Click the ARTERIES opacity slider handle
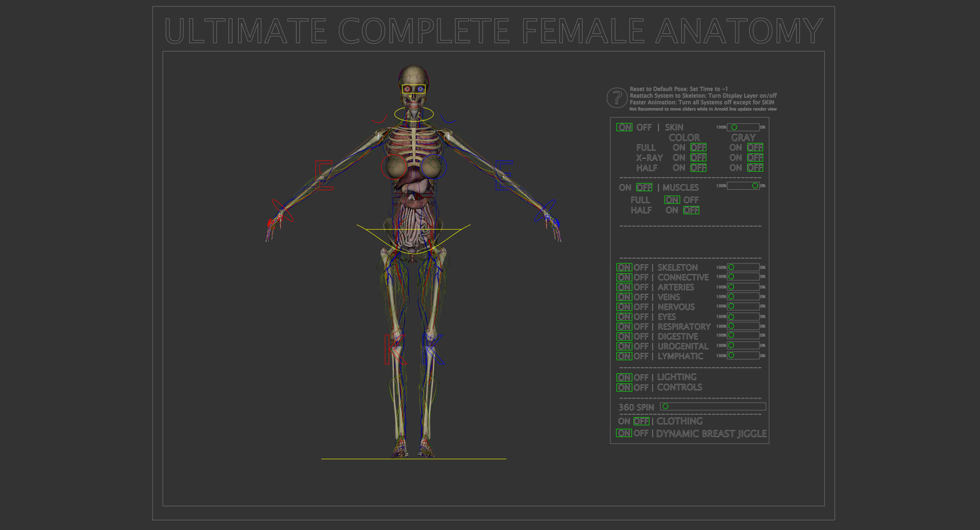980x530 pixels. 731,287
